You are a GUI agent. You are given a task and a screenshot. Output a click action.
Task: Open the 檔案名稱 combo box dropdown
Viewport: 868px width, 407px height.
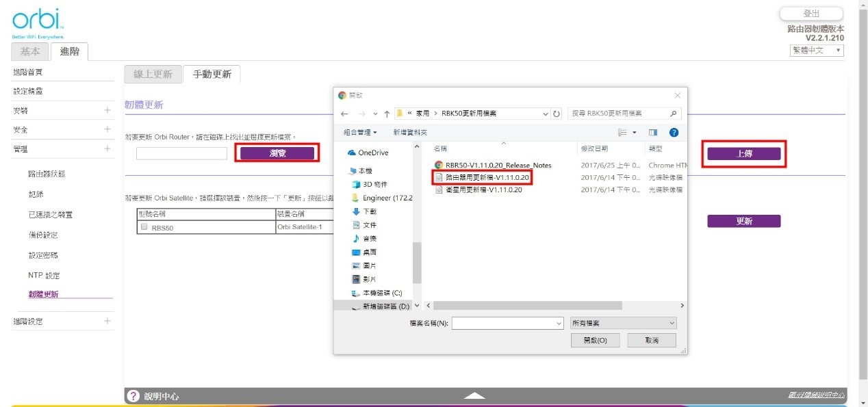tap(559, 323)
